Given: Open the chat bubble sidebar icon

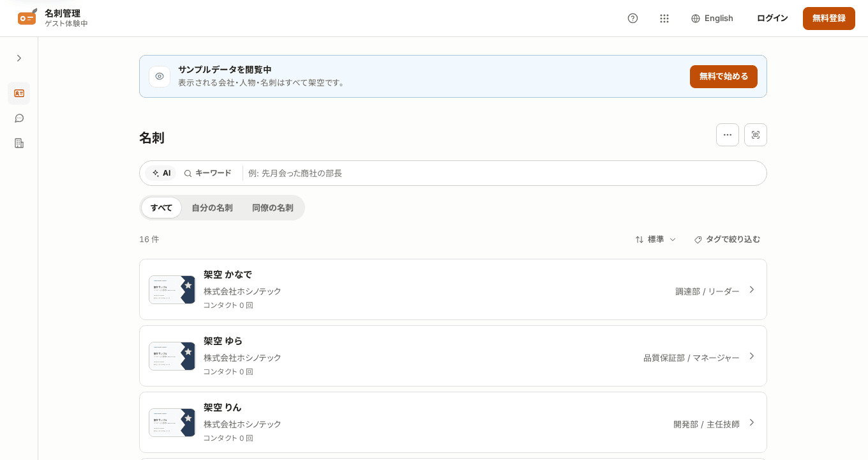Looking at the screenshot, I should pyautogui.click(x=19, y=118).
